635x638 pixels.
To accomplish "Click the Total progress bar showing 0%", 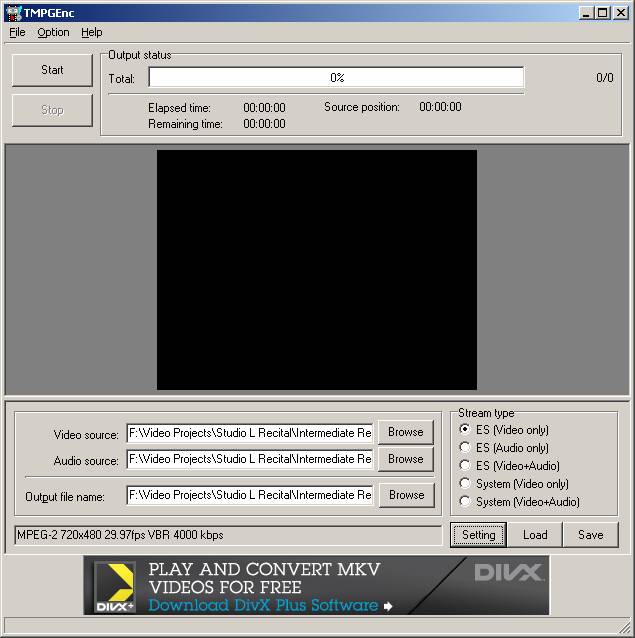I will (336, 77).
